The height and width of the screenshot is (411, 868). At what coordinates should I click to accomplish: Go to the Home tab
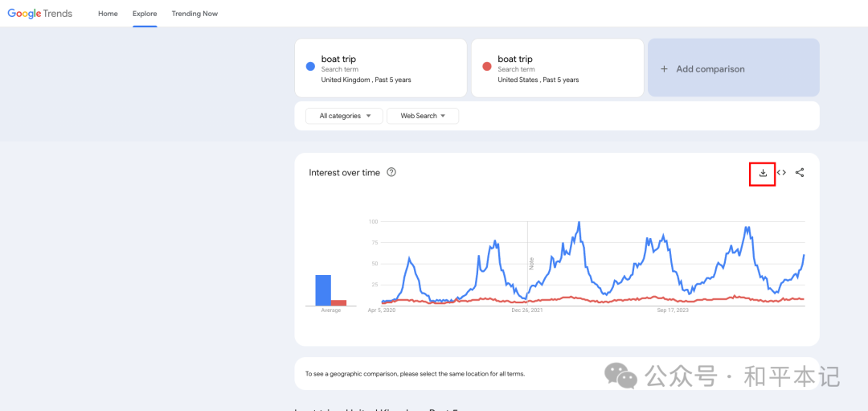pos(108,14)
